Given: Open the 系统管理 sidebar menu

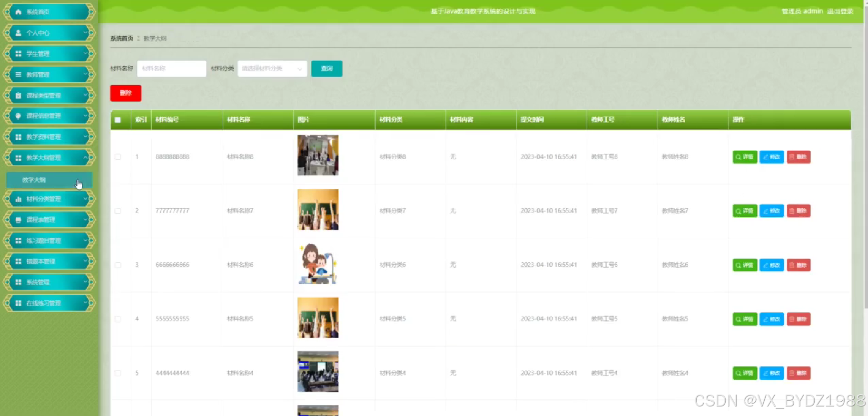Looking at the screenshot, I should click(x=49, y=282).
